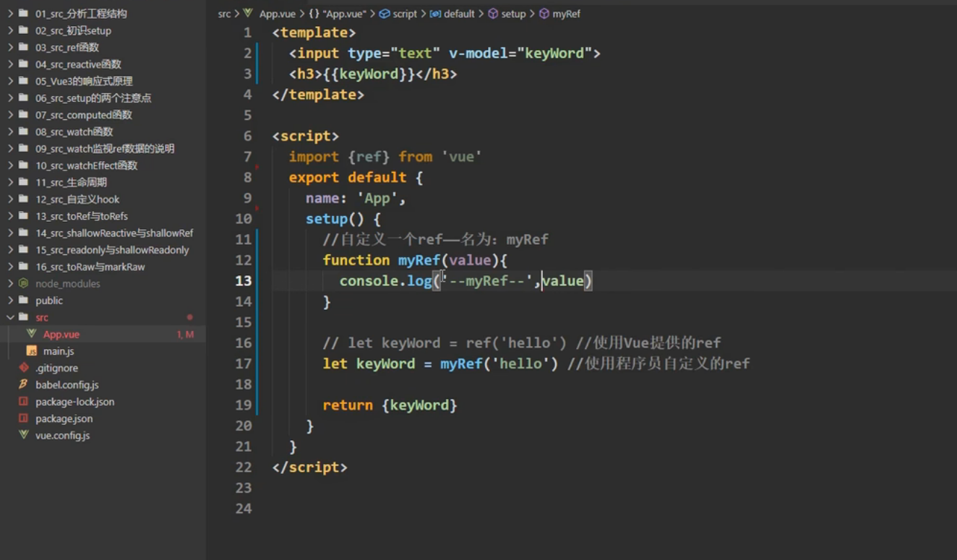Click the 06_src_setup的两个注意点 folder icon
This screenshot has width=957, height=560.
point(24,98)
